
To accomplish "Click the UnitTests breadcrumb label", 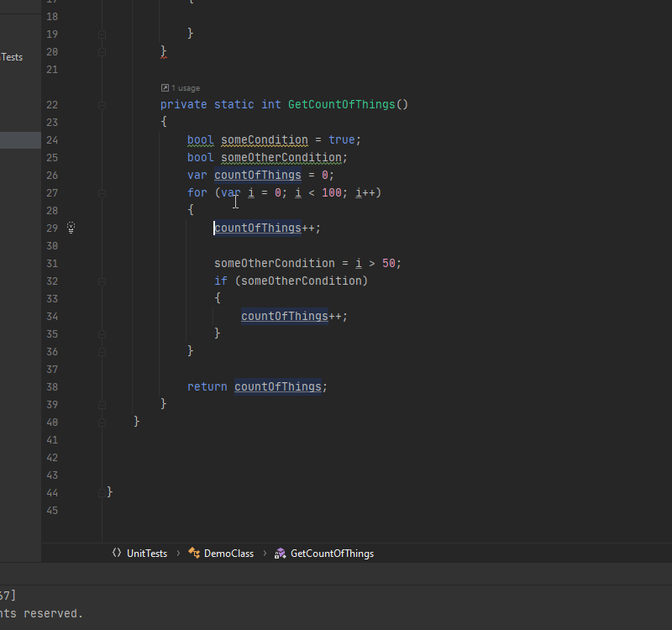I will 147,553.
